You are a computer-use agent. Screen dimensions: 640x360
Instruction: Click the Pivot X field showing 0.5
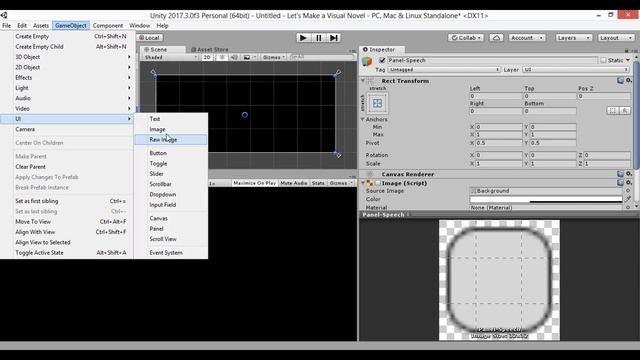[x=499, y=143]
